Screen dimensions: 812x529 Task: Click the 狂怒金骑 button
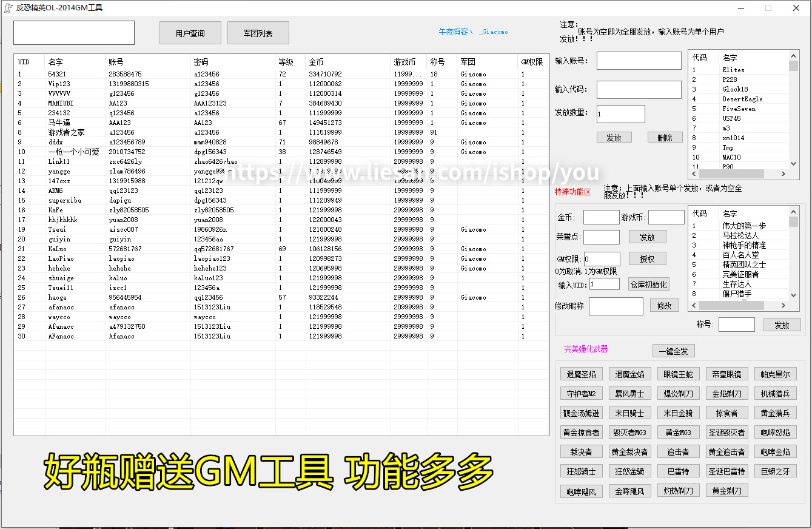point(629,471)
